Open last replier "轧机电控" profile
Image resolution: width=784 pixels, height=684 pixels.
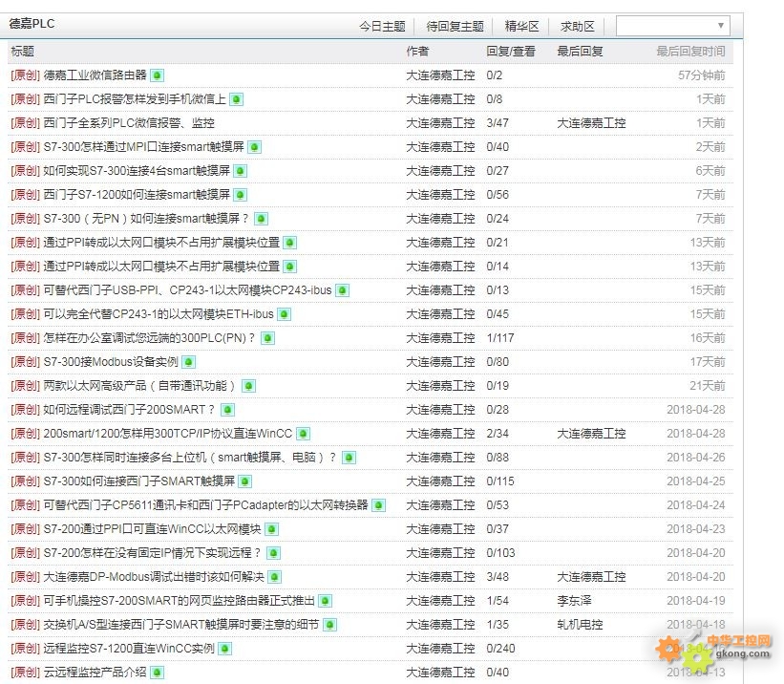click(580, 625)
